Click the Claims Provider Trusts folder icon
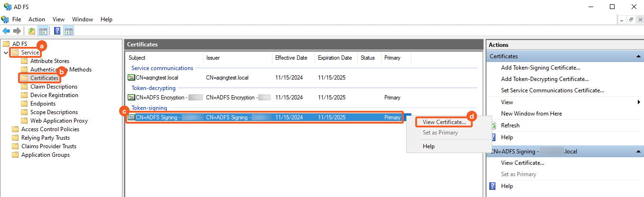The height and width of the screenshot is (197, 644). [15, 146]
